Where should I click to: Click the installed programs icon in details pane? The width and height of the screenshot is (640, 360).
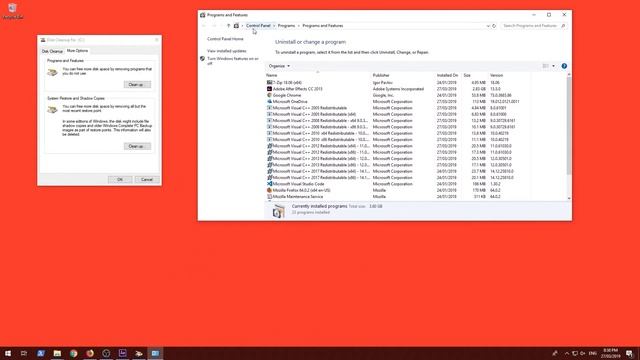(278, 211)
